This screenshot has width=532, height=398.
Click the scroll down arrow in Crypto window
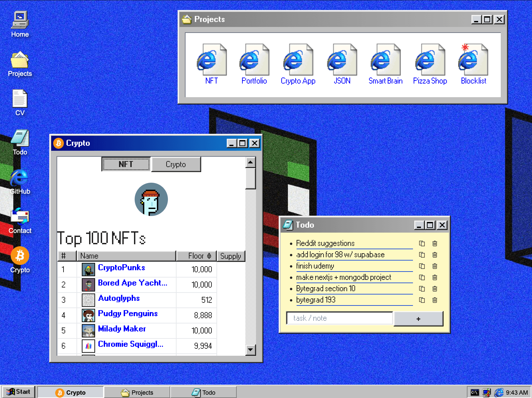(250, 350)
